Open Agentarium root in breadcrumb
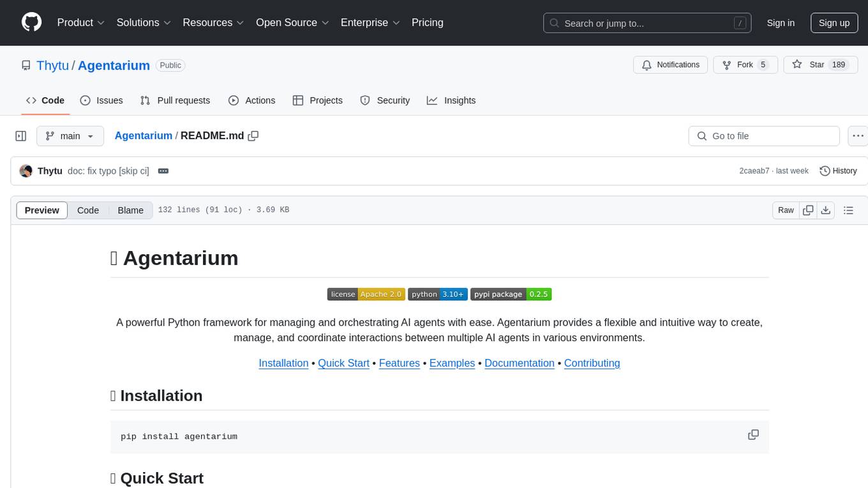 coord(144,135)
